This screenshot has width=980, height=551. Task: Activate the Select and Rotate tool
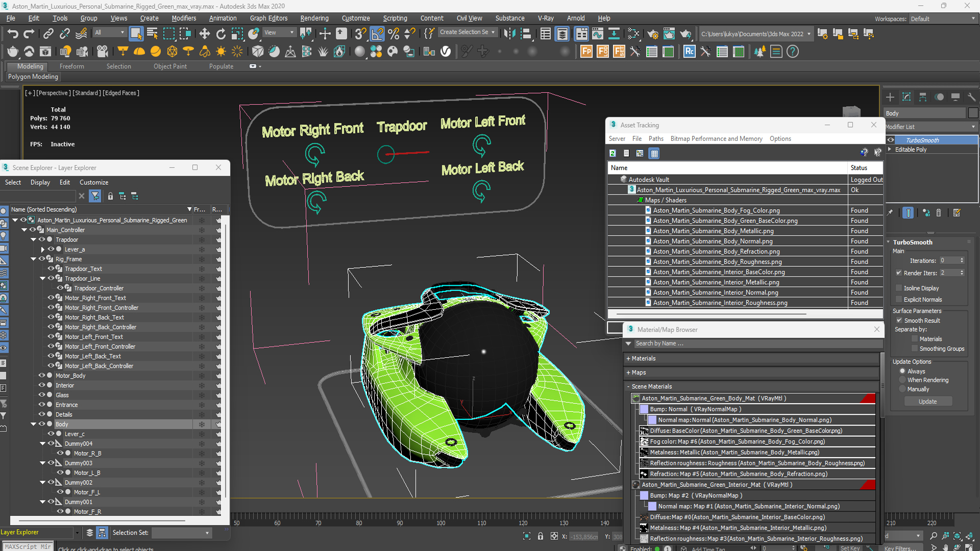220,34
